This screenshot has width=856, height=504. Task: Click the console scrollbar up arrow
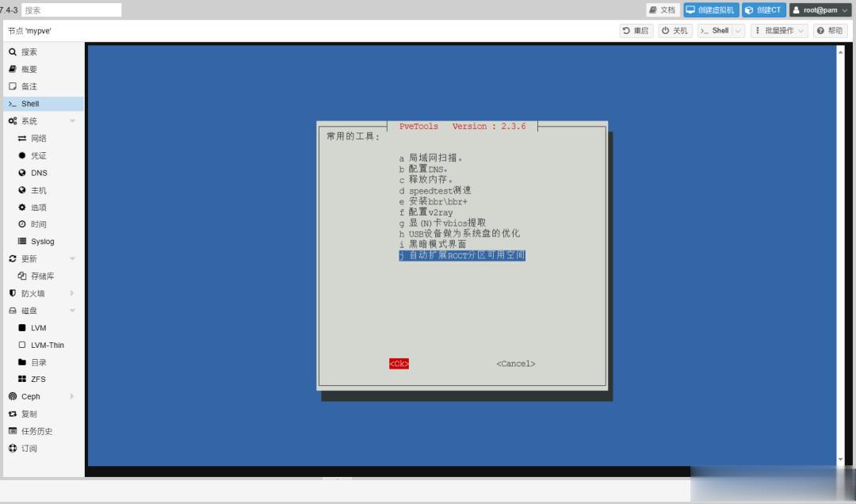point(841,52)
